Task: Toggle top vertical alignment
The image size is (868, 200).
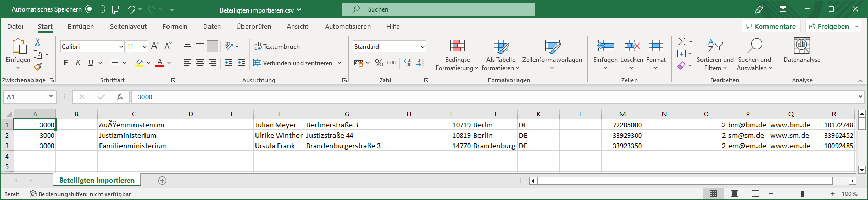Action: [187, 46]
